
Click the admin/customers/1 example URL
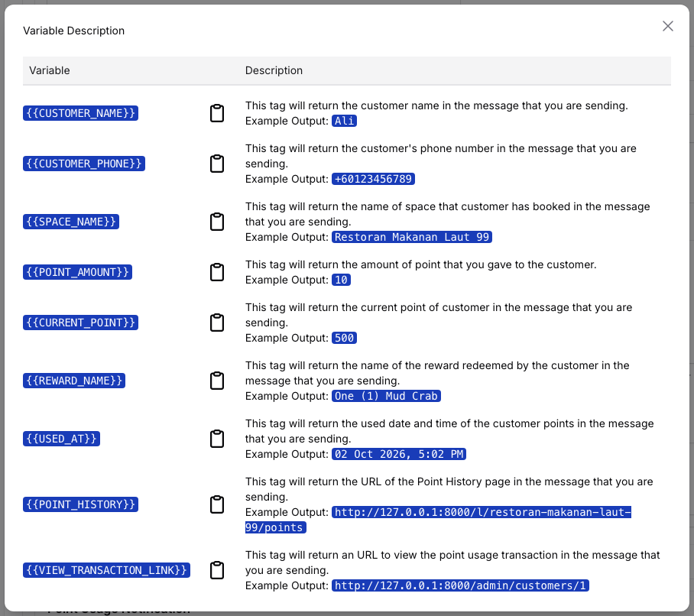coord(460,585)
